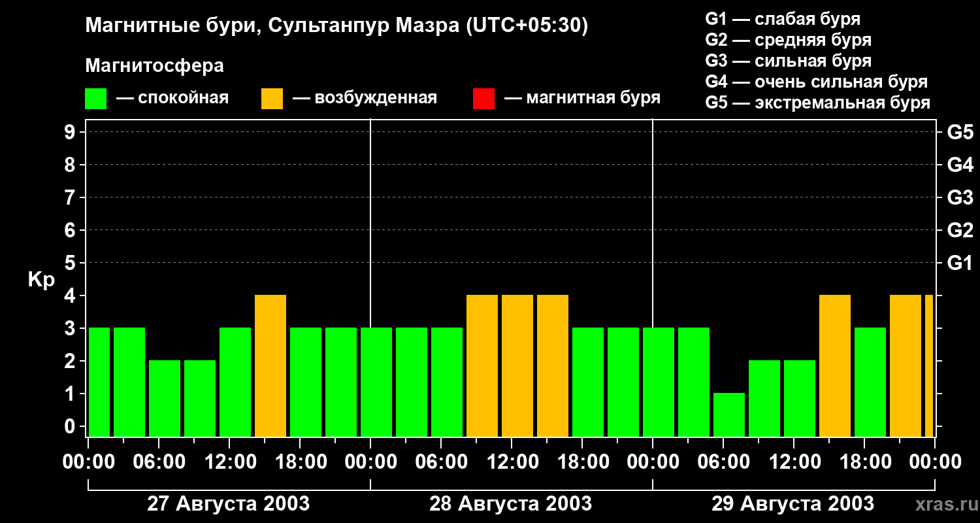Viewport: 980px width, 523px height.
Task: Click the red 'магнитная буря' legend swatch
Action: (483, 99)
